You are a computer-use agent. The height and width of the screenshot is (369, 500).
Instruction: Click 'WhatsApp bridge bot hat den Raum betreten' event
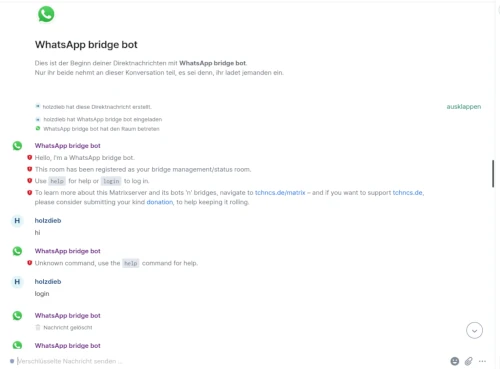[x=101, y=129]
